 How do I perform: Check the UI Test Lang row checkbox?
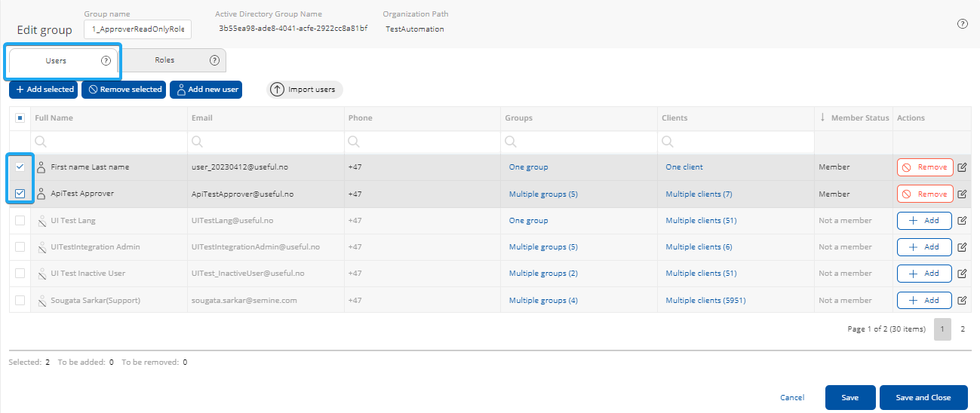pyautogui.click(x=20, y=221)
